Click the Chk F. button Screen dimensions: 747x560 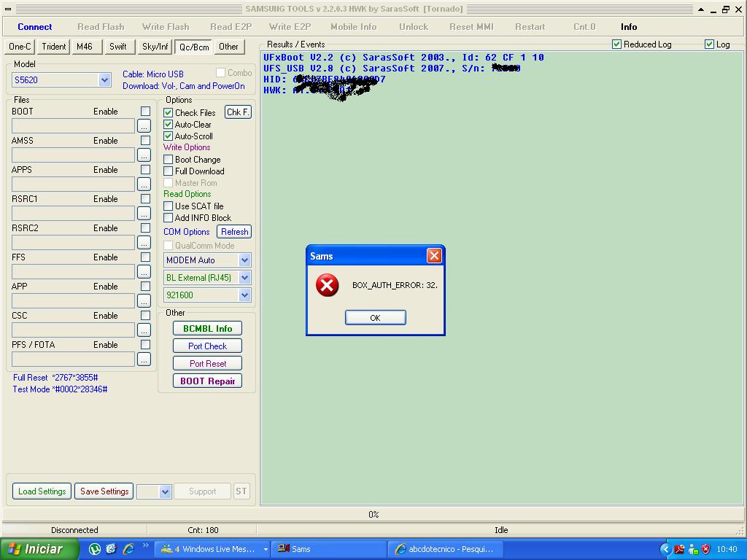[x=238, y=112]
